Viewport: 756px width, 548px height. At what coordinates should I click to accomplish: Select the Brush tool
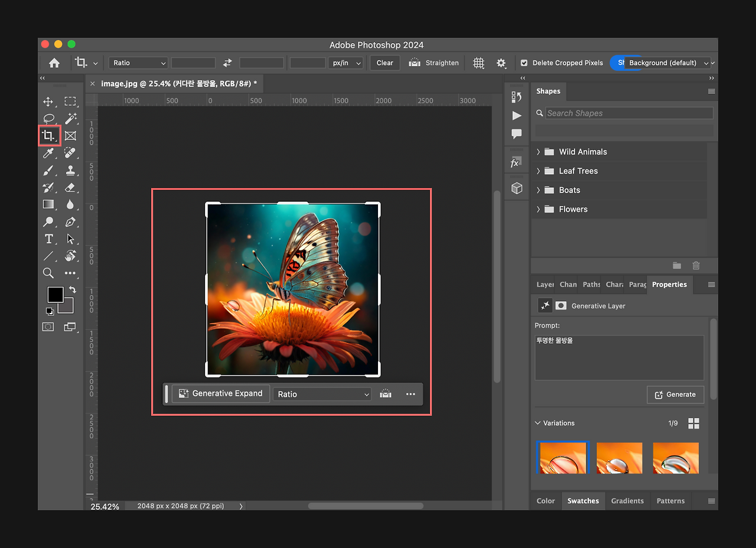coord(48,170)
